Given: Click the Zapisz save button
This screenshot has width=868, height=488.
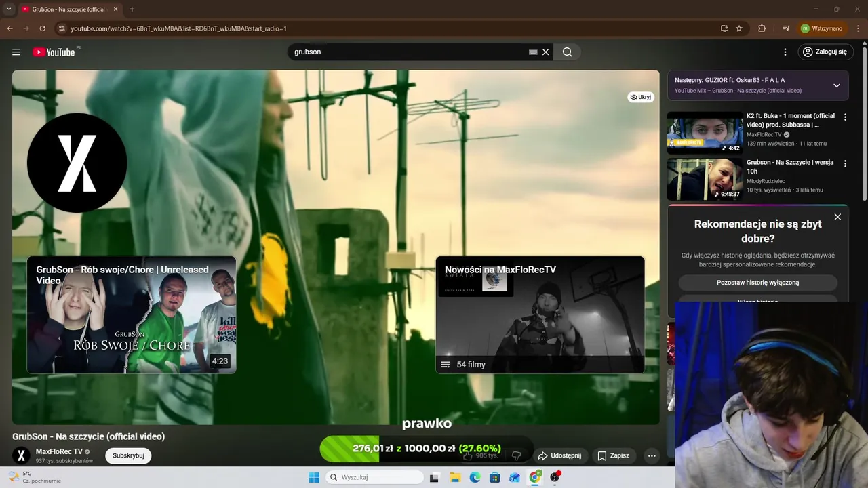Looking at the screenshot, I should (613, 455).
